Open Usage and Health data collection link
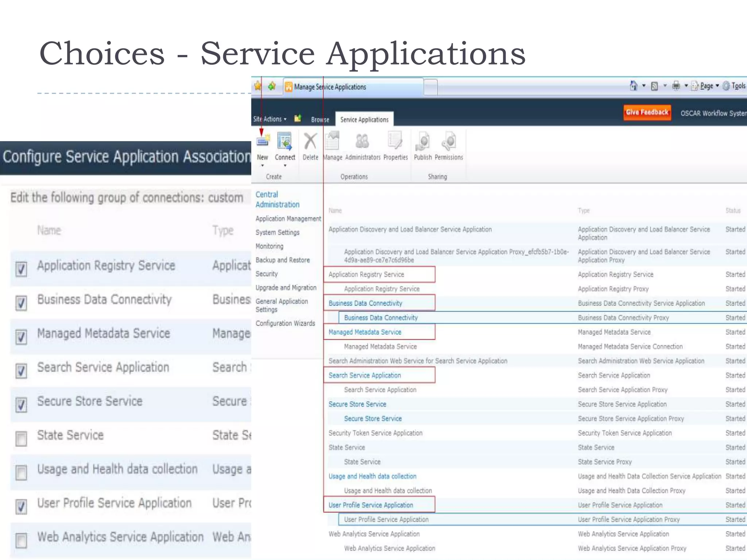The height and width of the screenshot is (560, 747). pos(372,477)
